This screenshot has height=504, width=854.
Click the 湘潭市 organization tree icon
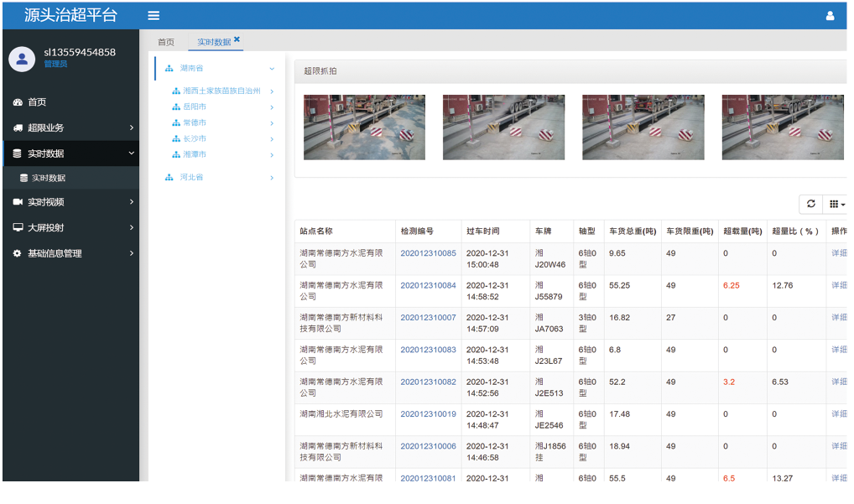(176, 154)
